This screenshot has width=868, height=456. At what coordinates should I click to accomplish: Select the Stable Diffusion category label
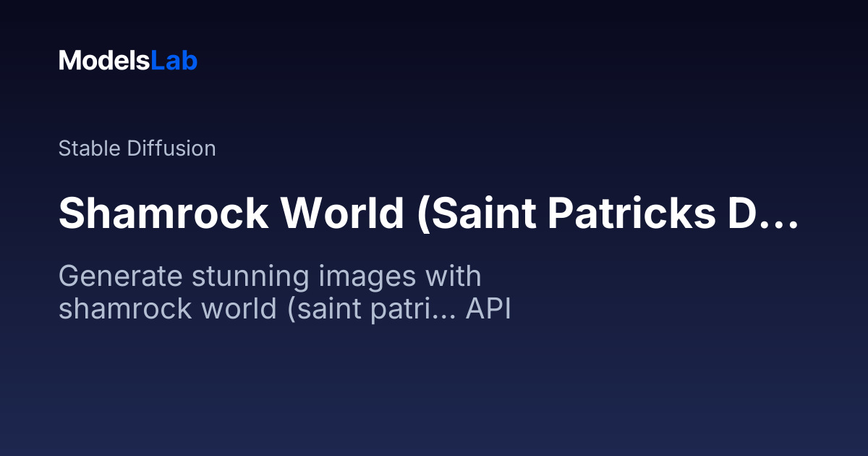[137, 148]
